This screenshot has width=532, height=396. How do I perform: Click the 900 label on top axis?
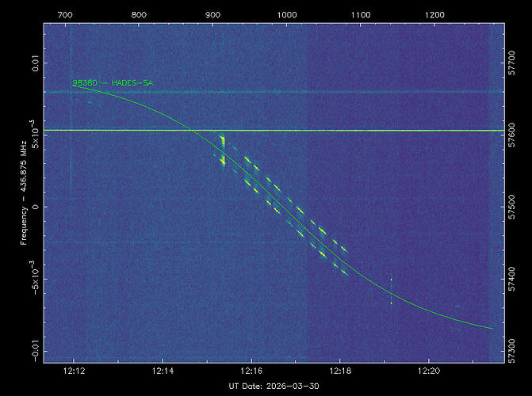[212, 14]
